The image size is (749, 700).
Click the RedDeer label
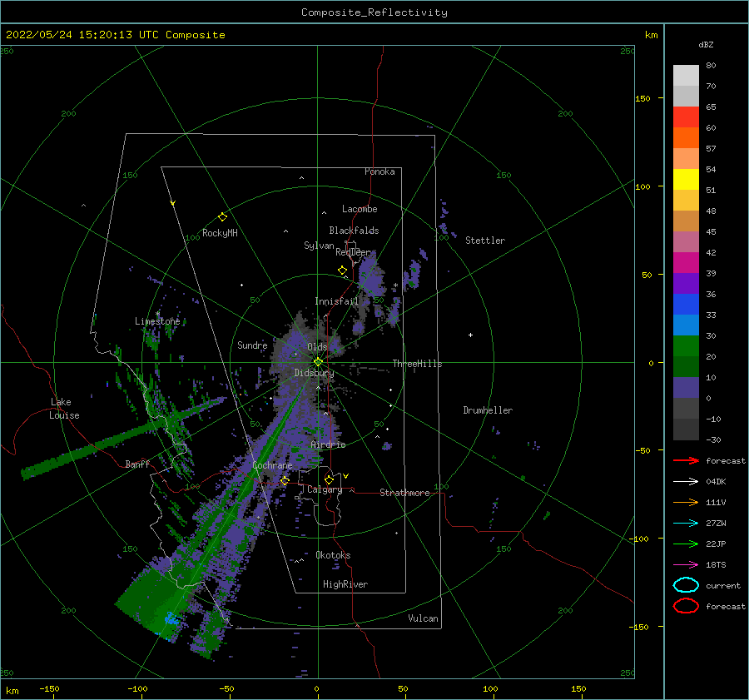click(353, 252)
